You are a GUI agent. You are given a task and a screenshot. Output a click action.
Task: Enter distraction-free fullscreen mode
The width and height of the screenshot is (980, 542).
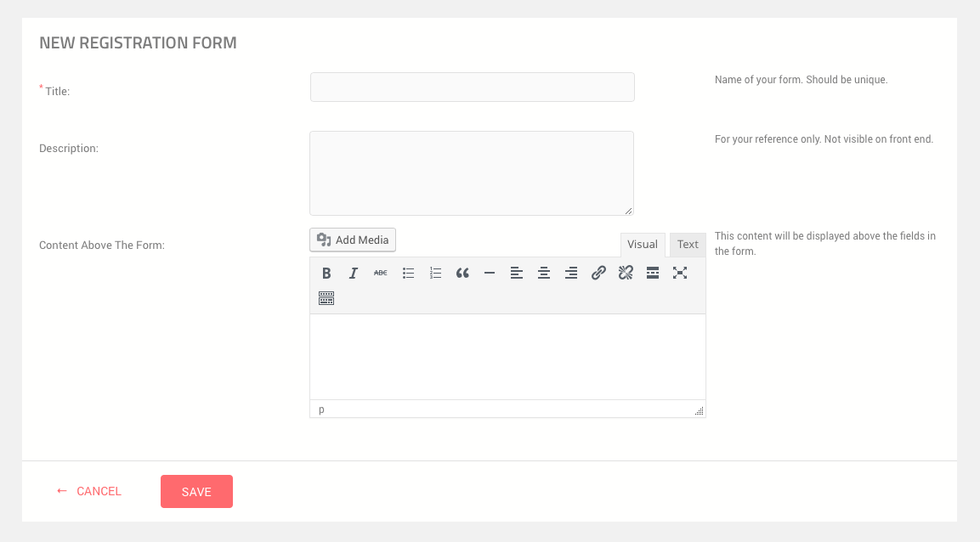(x=680, y=274)
